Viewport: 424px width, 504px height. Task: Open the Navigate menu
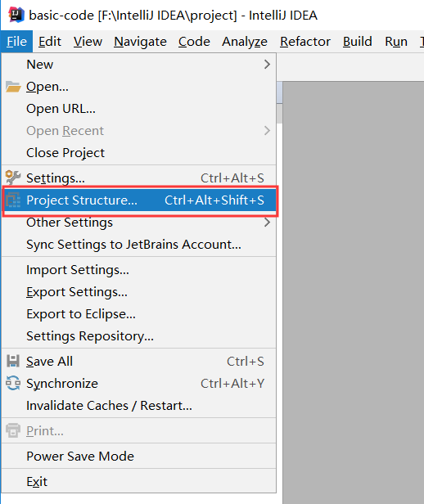pos(140,42)
